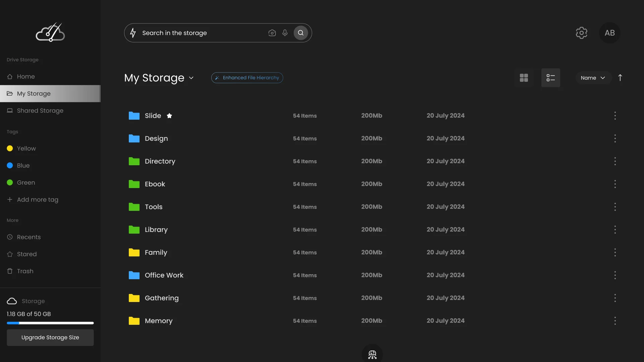Open more options for Directory folder
Viewport: 644px width, 362px height.
pyautogui.click(x=615, y=161)
